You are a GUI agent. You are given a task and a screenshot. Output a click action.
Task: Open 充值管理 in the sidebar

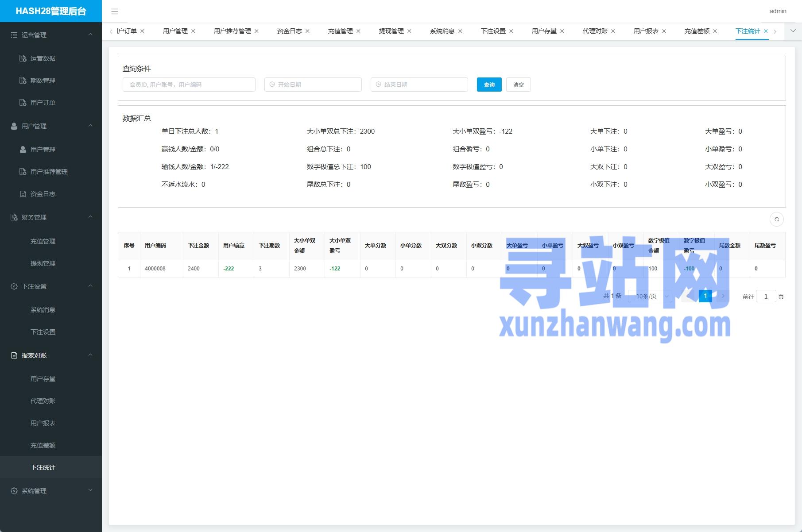point(51,241)
